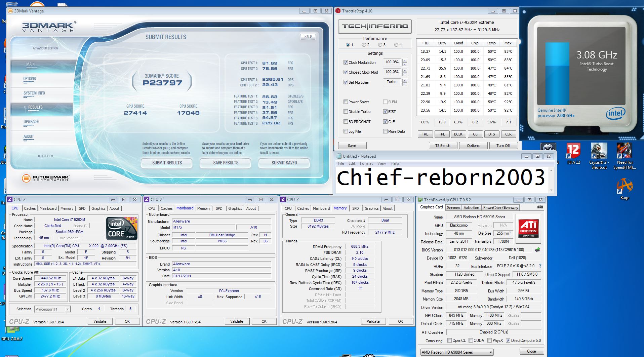The image size is (644, 357).
Task: Click GPU-Z screenshot camera icon
Action: point(540,207)
